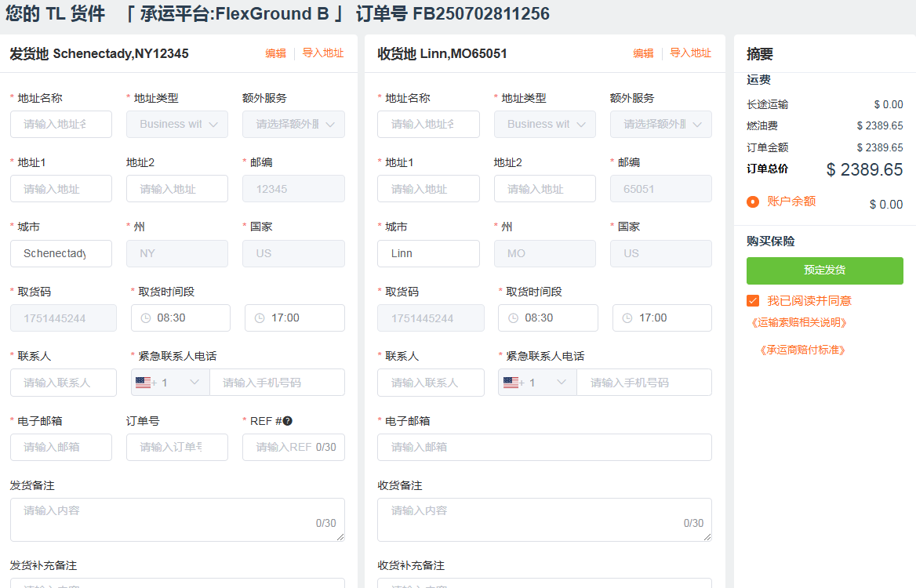
Task: Click destination 电子邮箱 input field
Action: (544, 448)
